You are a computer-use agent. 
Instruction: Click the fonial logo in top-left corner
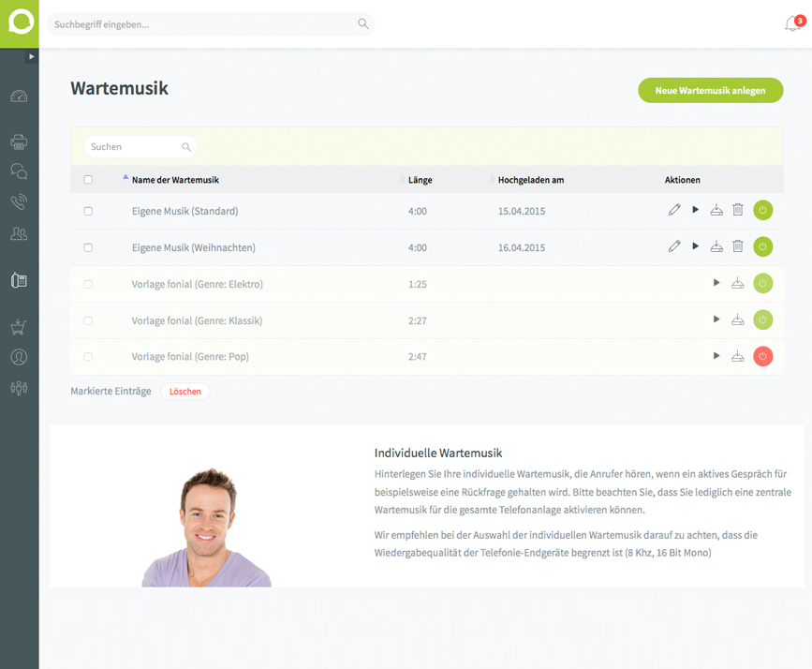pyautogui.click(x=20, y=23)
